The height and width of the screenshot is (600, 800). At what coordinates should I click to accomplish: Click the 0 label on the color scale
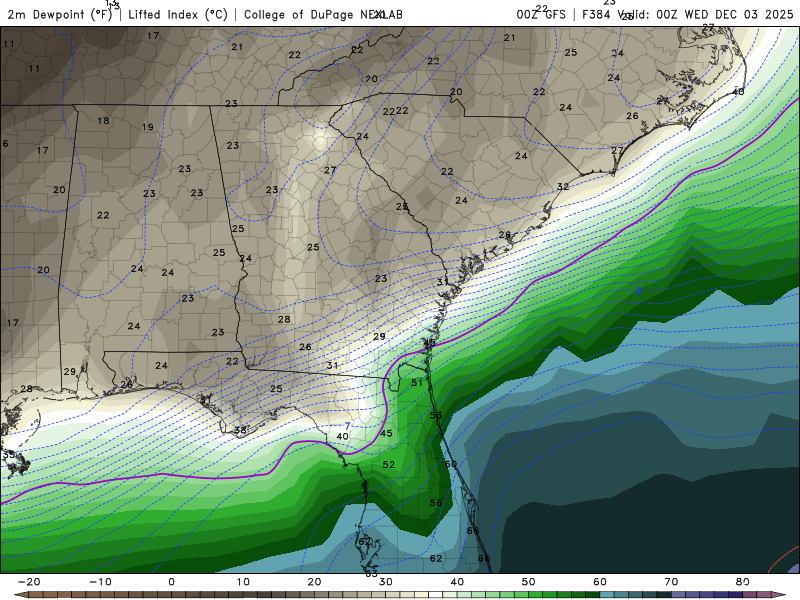(171, 582)
